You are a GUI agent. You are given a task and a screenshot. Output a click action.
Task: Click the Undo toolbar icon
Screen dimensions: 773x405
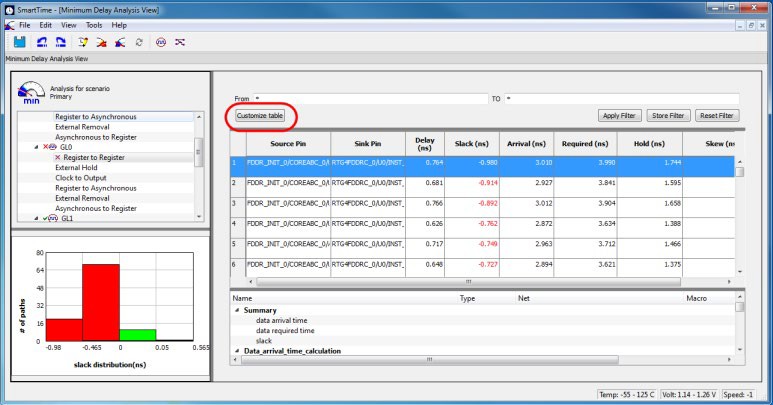click(41, 42)
